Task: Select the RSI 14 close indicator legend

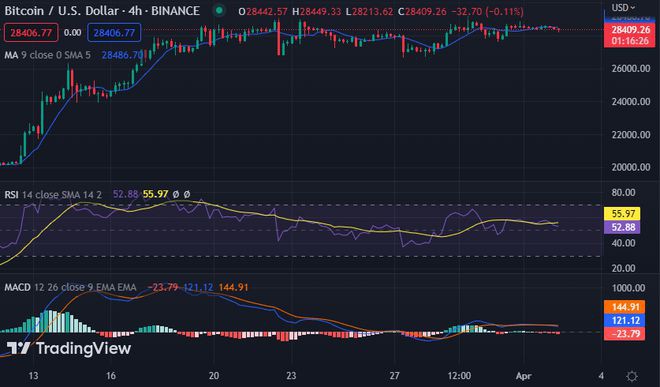Action: pyautogui.click(x=53, y=195)
